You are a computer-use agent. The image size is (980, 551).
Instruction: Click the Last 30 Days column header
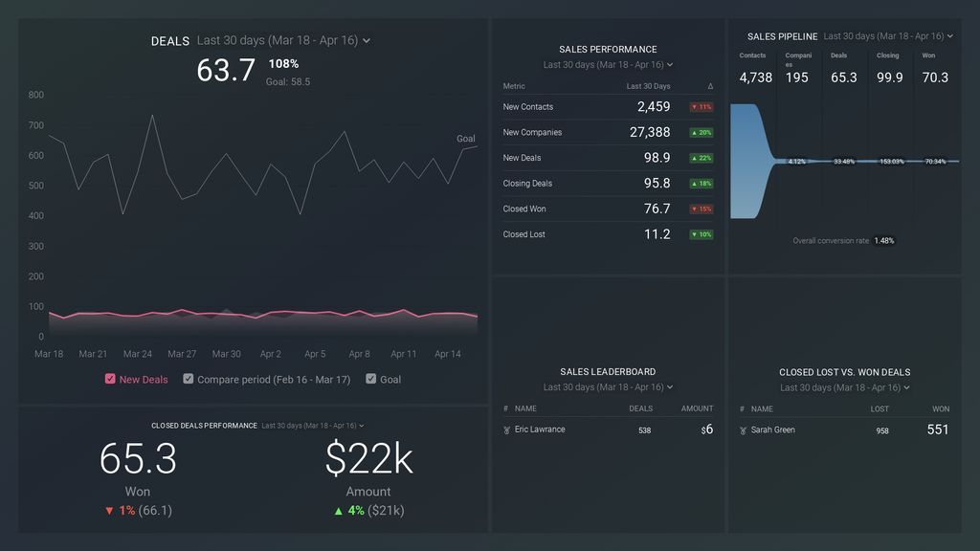(x=648, y=86)
